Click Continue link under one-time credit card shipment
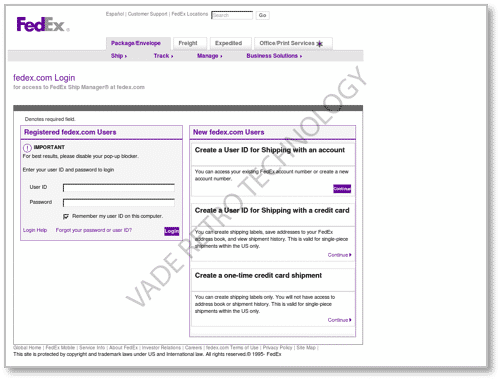Viewport: 501px width, 381px height. pyautogui.click(x=339, y=320)
